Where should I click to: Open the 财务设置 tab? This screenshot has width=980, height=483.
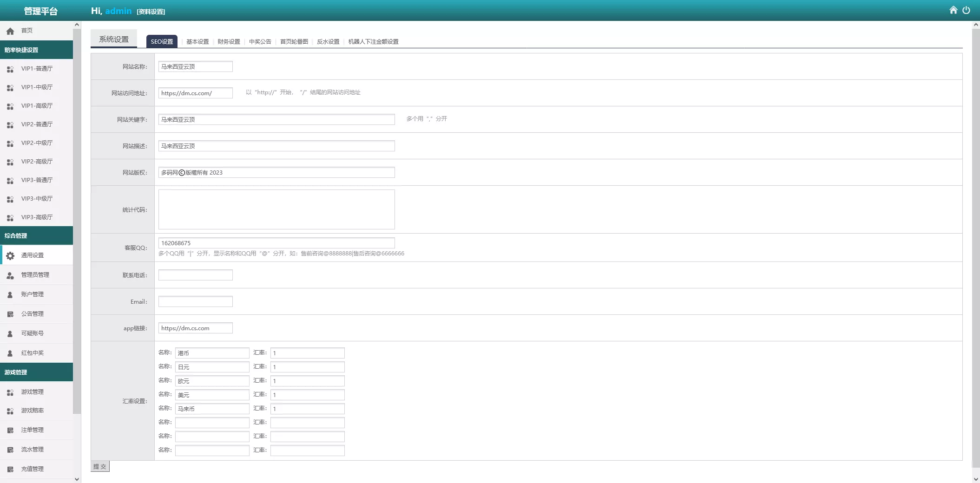click(229, 42)
